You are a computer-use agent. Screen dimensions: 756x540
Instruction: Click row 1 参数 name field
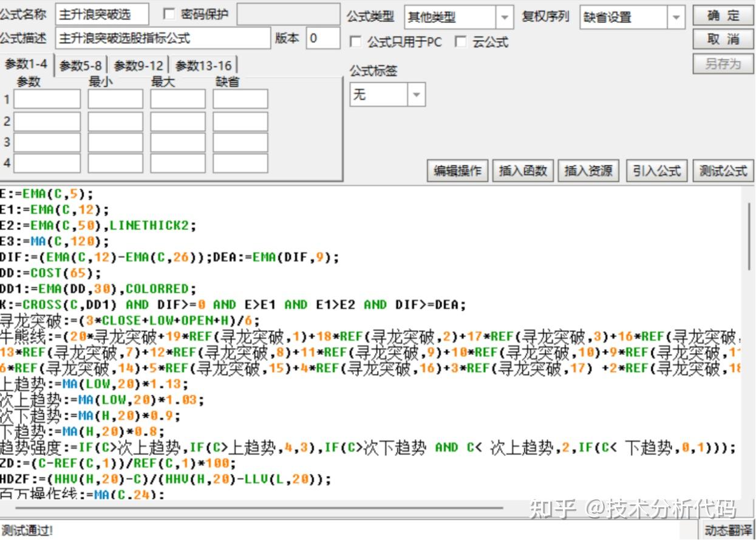pos(47,100)
